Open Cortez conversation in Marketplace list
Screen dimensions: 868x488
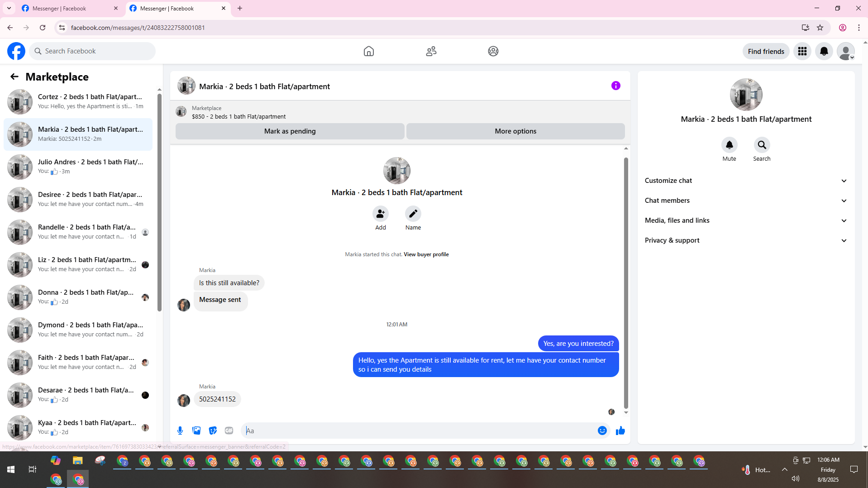tap(78, 101)
